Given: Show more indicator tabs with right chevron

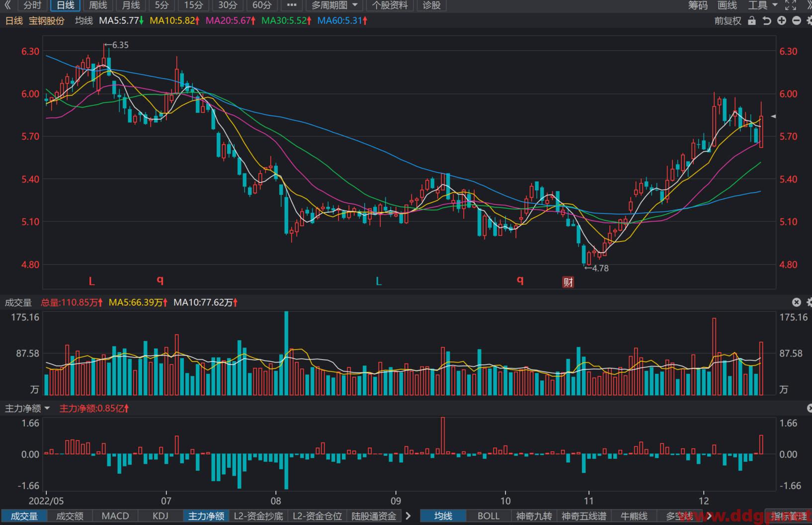Looking at the screenshot, I should 408,516.
